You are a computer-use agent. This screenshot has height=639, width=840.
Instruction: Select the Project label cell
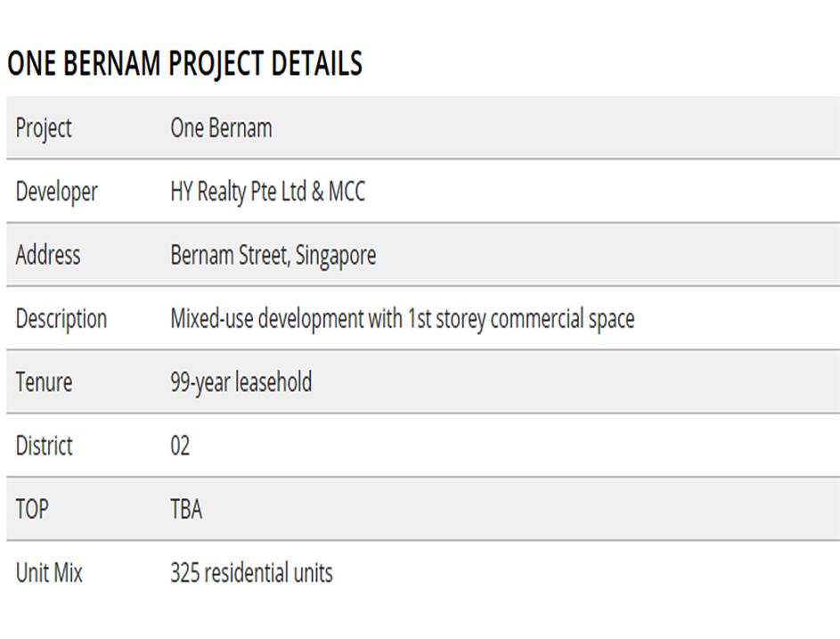[44, 127]
